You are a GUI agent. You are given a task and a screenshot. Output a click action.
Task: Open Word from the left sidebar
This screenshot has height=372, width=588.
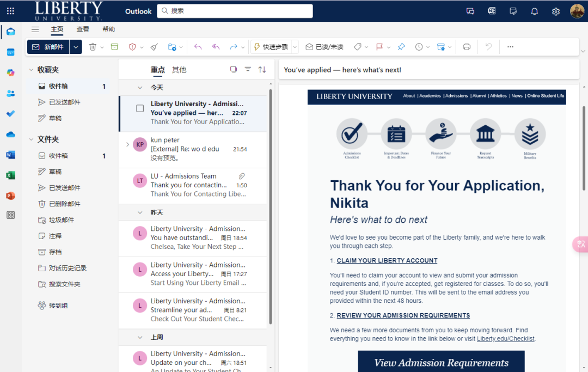coord(10,155)
